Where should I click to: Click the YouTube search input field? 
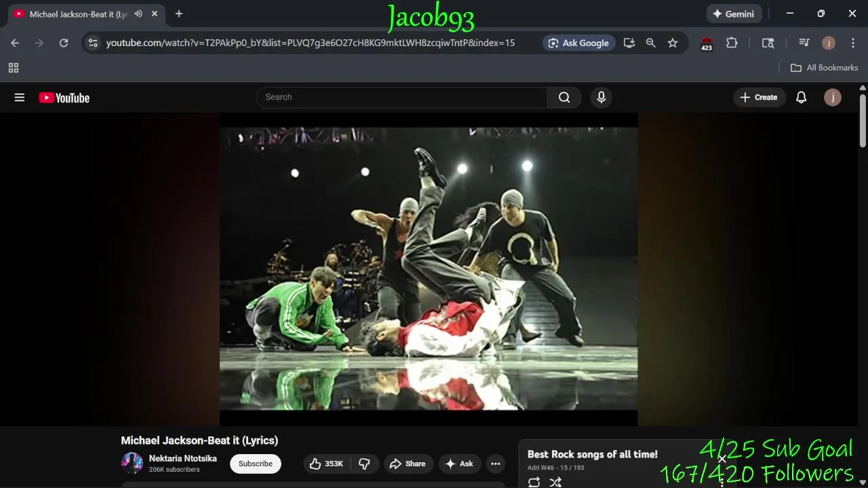pos(401,98)
